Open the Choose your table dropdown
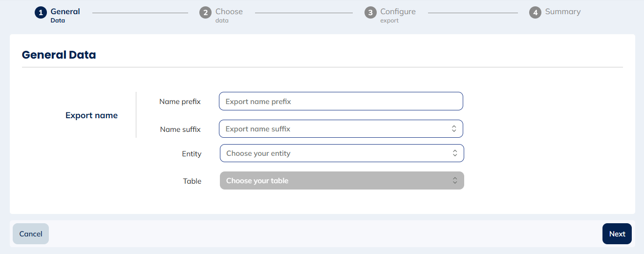The width and height of the screenshot is (644, 254). coord(332,181)
